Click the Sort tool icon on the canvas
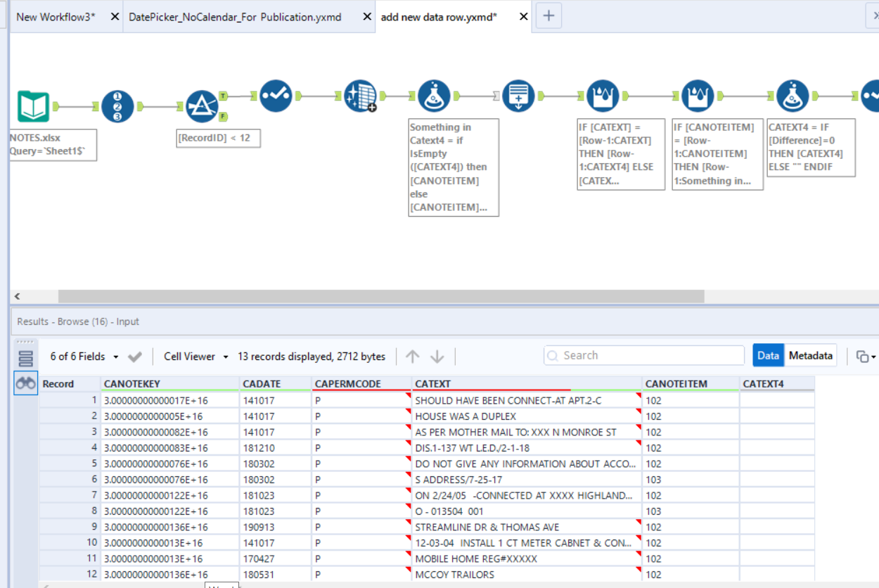The image size is (879, 588). 518,96
